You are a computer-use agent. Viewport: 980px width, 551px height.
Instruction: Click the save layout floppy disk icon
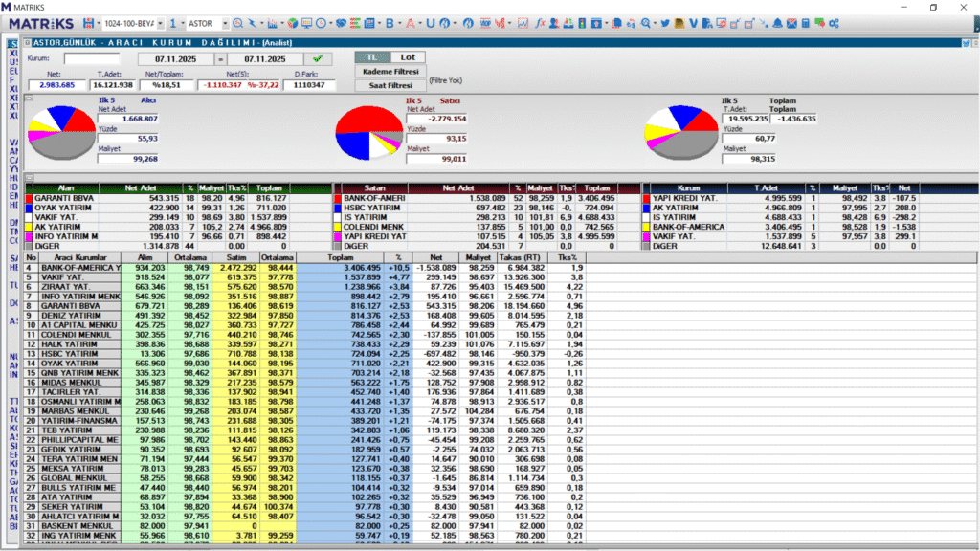pyautogui.click(x=89, y=22)
